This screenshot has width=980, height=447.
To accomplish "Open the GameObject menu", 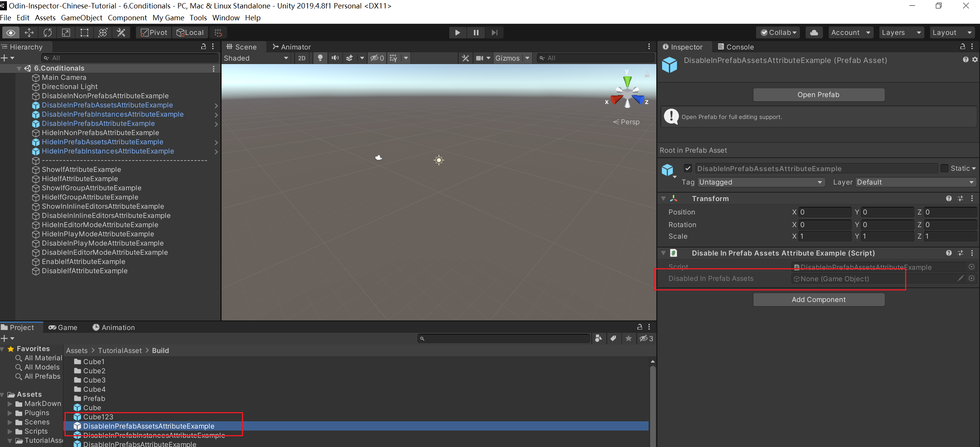I will (81, 18).
